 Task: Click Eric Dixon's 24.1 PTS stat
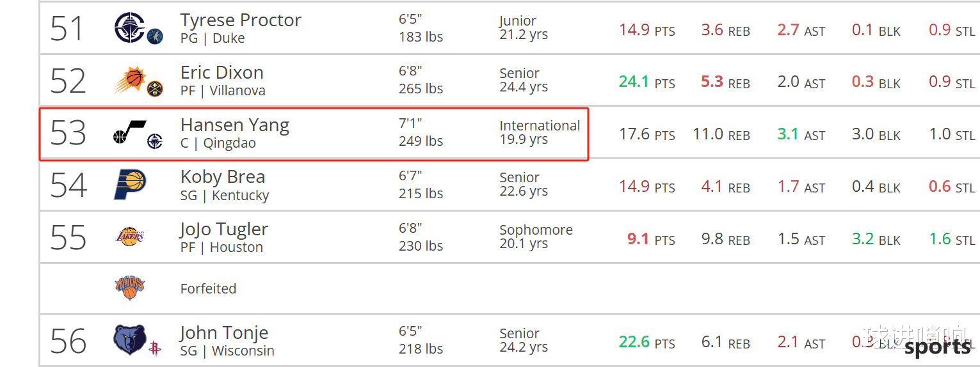point(647,82)
